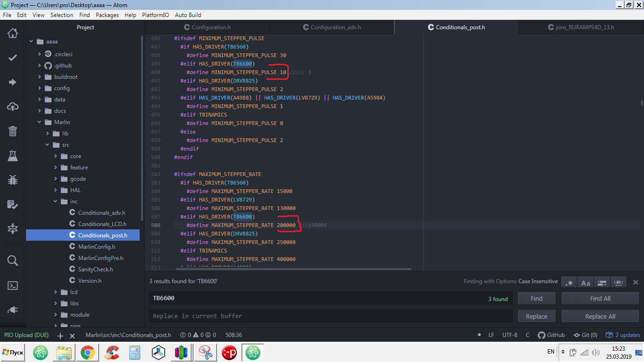
Task: Click the gear-like settings icon in the sidebar
Action: (13, 229)
